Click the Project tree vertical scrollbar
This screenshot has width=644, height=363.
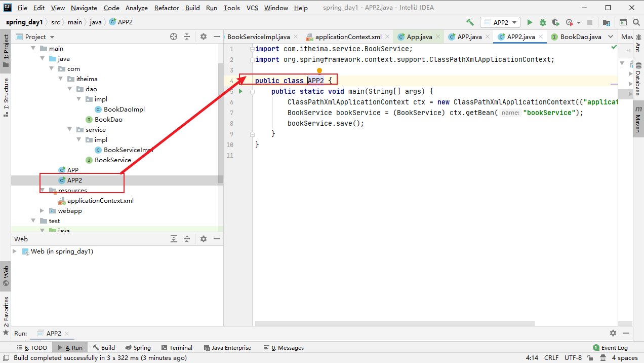click(x=220, y=123)
